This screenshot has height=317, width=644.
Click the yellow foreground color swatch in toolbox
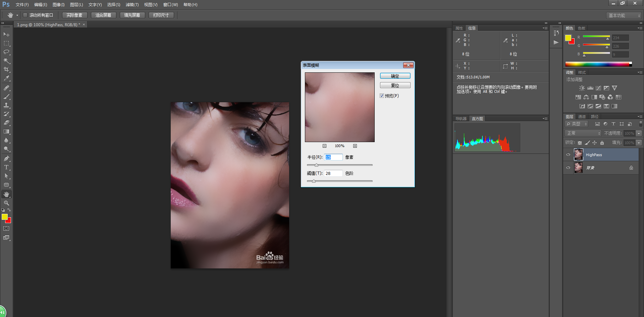(4, 217)
